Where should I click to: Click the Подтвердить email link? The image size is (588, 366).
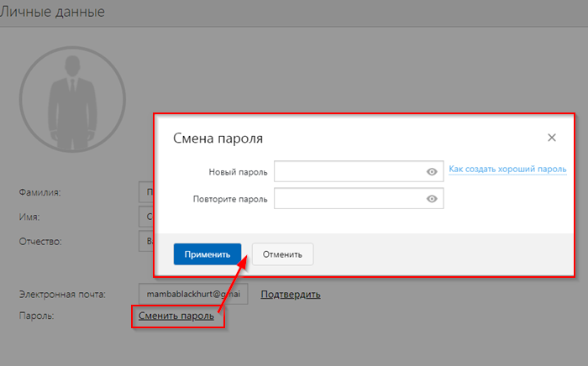(291, 294)
